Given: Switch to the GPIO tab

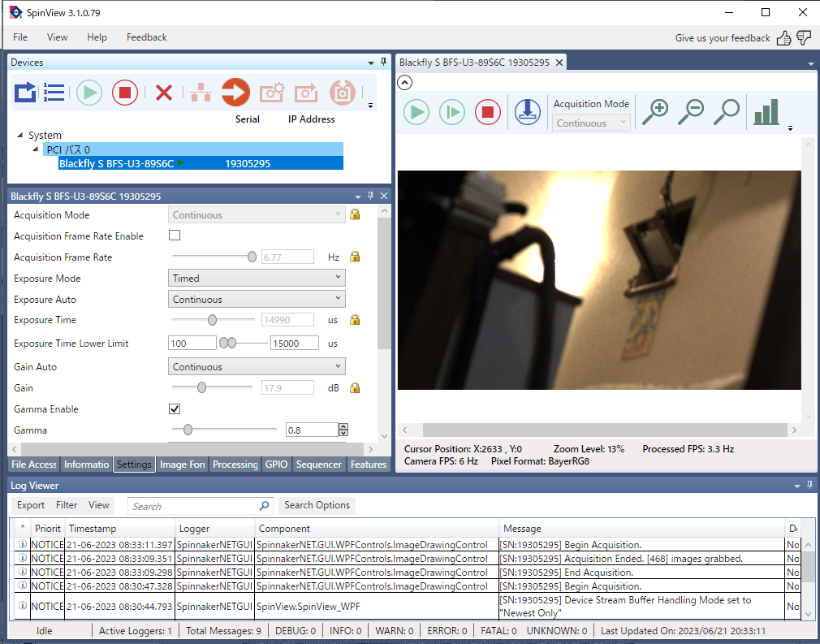Looking at the screenshot, I should coord(276,465).
